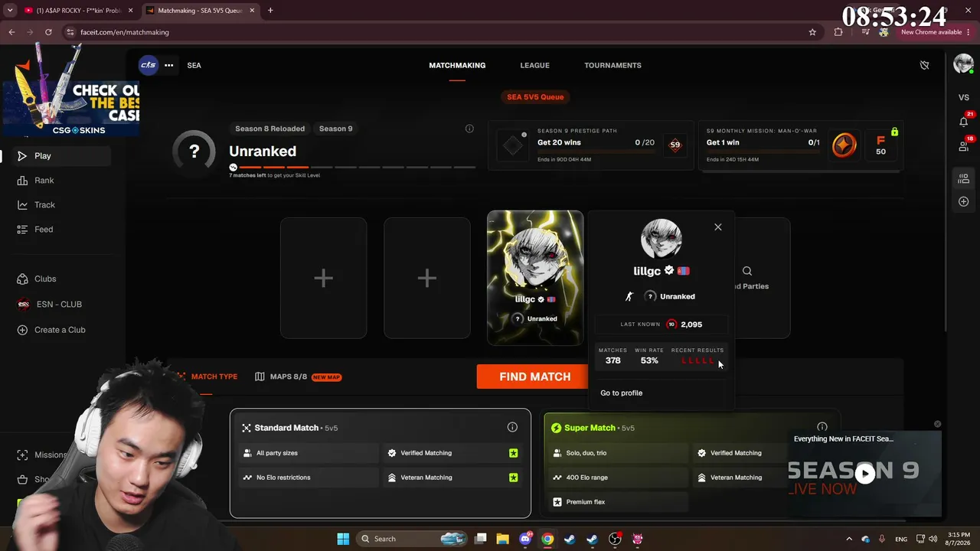Open Standard Match info icon
The width and height of the screenshot is (980, 551).
coord(512,427)
